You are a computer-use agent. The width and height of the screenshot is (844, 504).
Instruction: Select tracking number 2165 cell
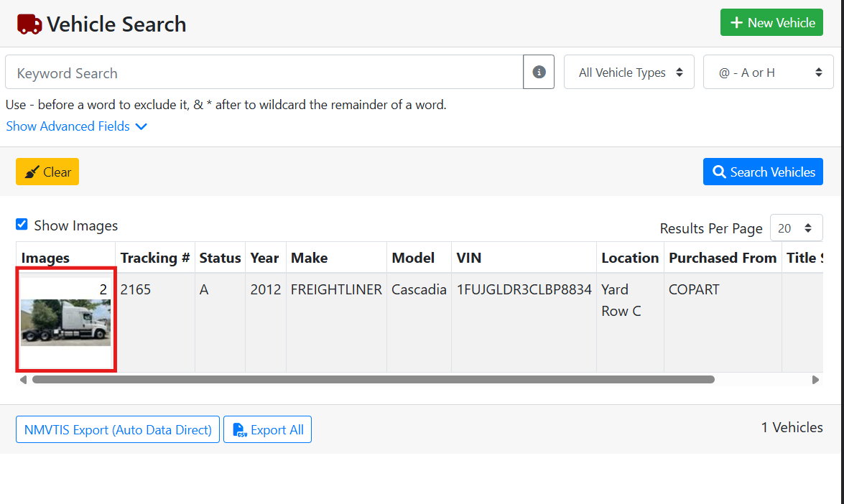pos(155,322)
